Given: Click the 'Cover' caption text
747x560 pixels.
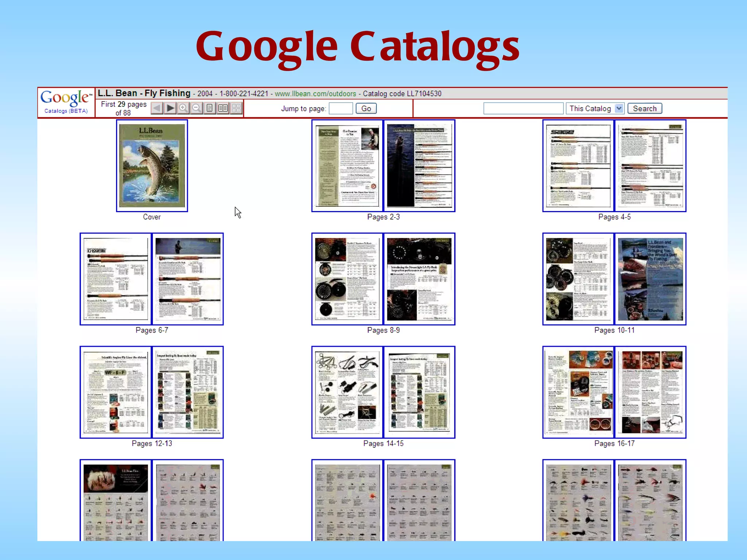Looking at the screenshot, I should tap(152, 217).
